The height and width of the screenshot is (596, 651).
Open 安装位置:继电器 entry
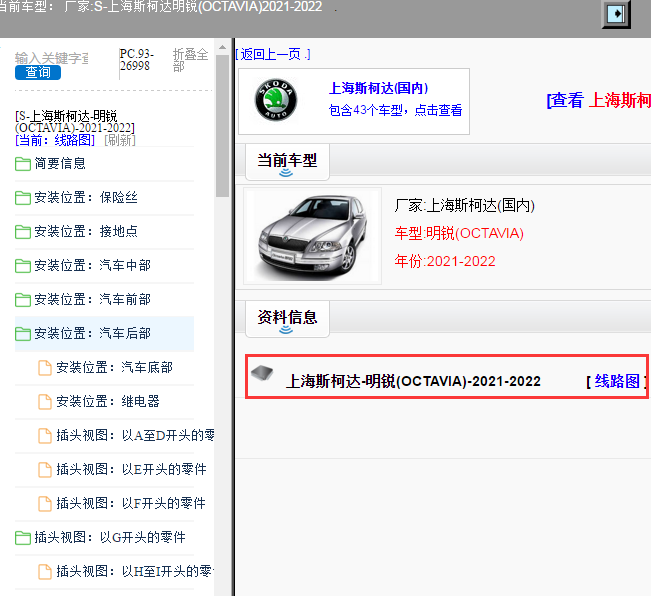[108, 402]
